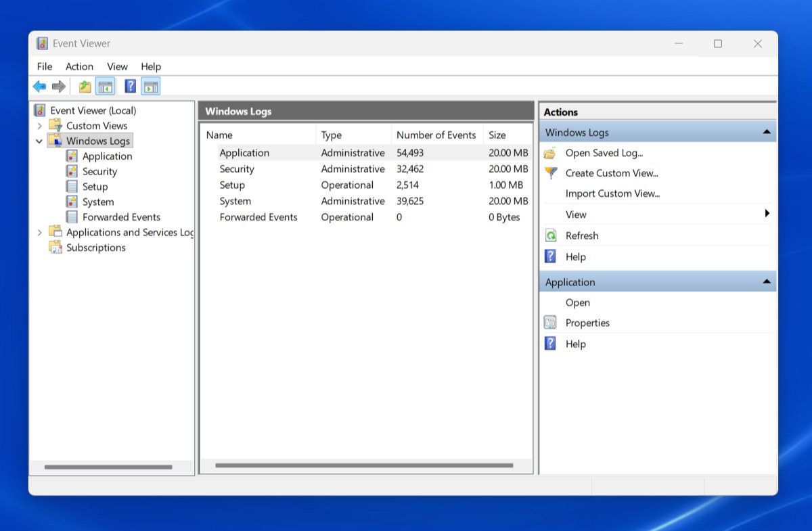This screenshot has height=531, width=812.
Task: Select Application in the console tree
Action: [x=107, y=156]
